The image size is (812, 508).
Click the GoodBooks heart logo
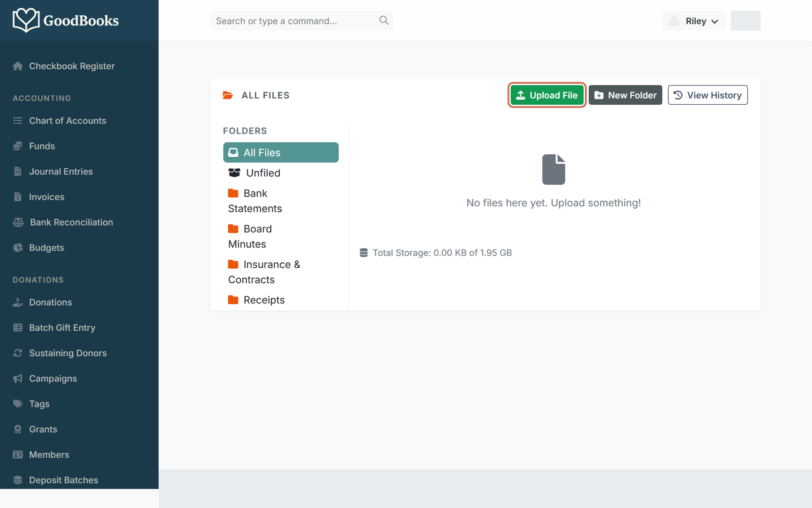point(26,20)
